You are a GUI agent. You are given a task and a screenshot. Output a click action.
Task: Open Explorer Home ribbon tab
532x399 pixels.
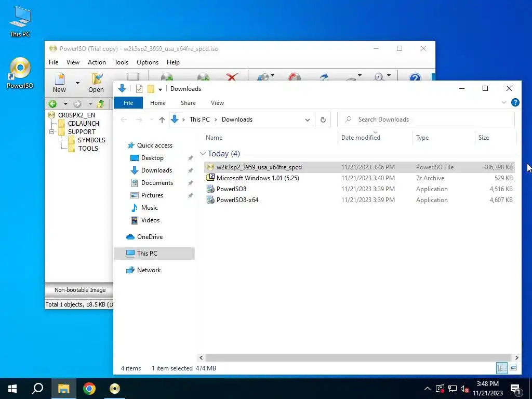tap(158, 103)
